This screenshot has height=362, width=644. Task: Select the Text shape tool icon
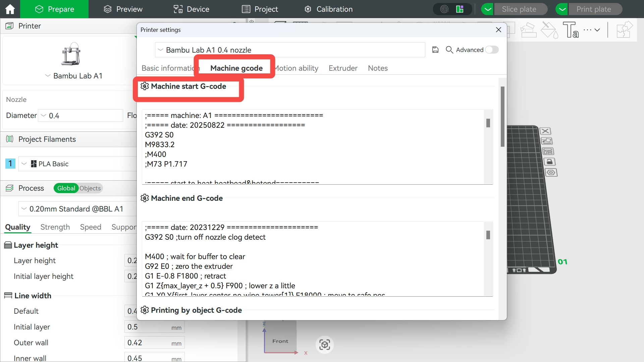(x=571, y=30)
